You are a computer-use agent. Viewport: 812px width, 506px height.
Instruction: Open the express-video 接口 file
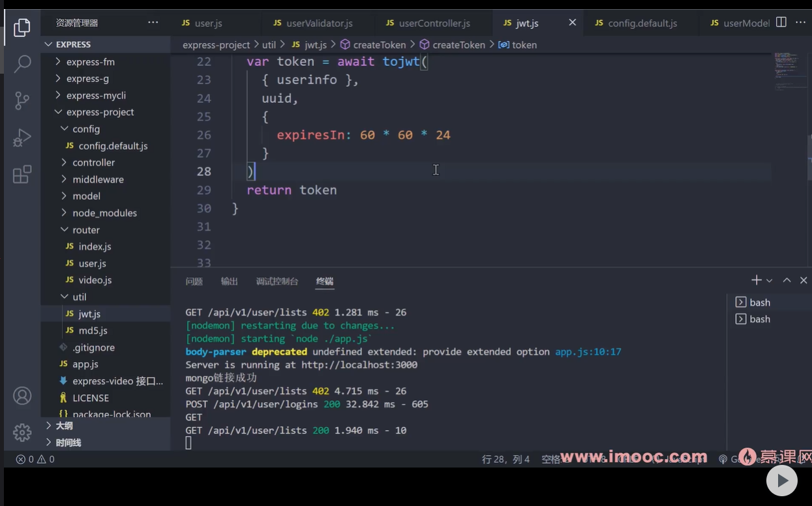point(106,381)
